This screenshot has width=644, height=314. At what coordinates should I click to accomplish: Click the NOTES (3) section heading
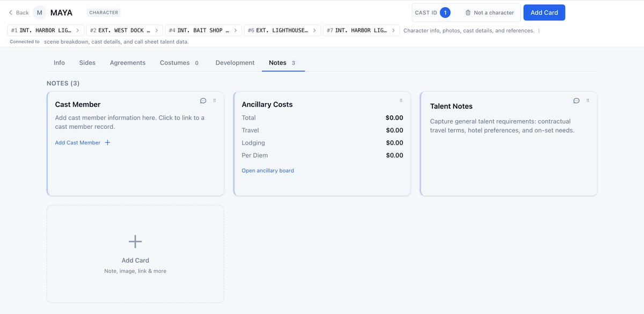point(63,83)
